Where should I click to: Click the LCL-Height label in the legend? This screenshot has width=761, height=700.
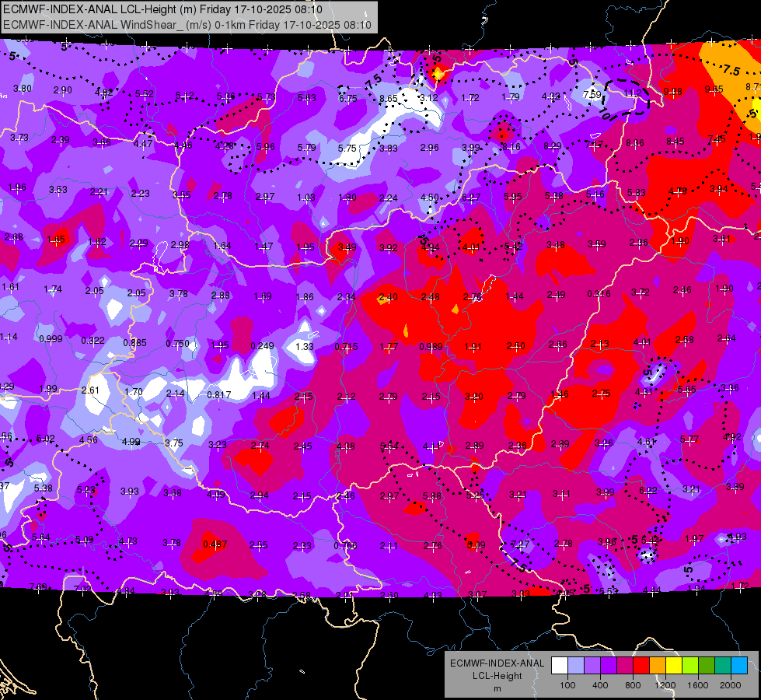[x=497, y=676]
